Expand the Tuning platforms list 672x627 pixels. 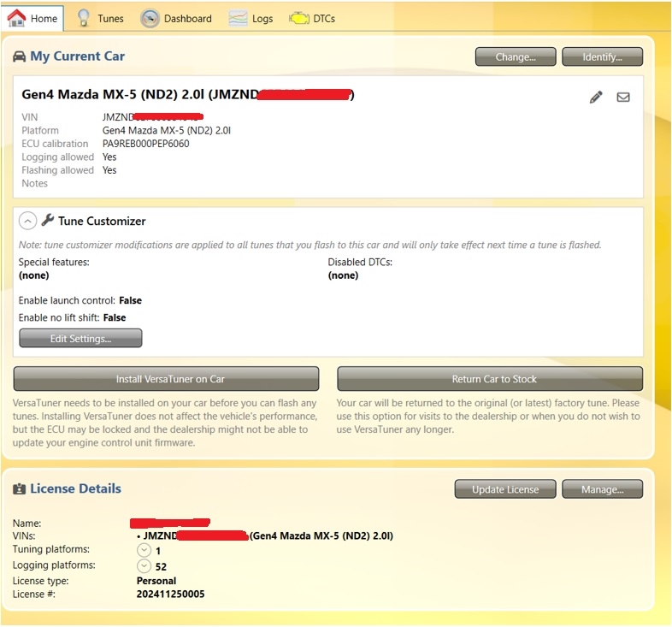pos(144,550)
